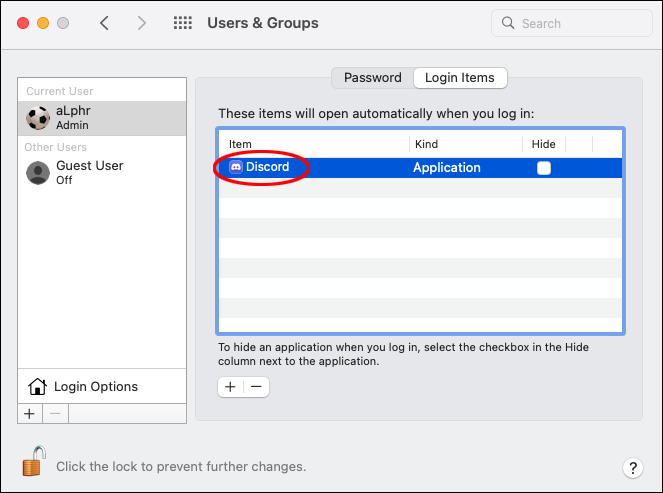
Task: Go forward with the right arrow
Action: 141,23
